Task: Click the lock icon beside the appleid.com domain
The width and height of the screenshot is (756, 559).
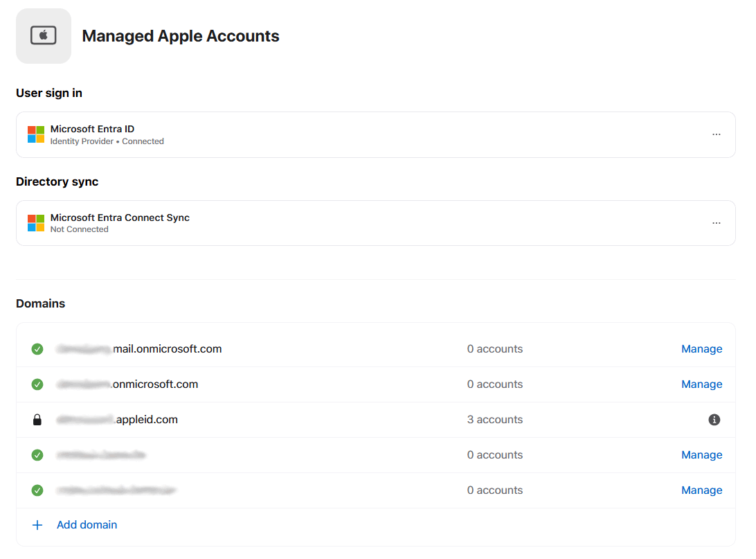Action: point(37,420)
